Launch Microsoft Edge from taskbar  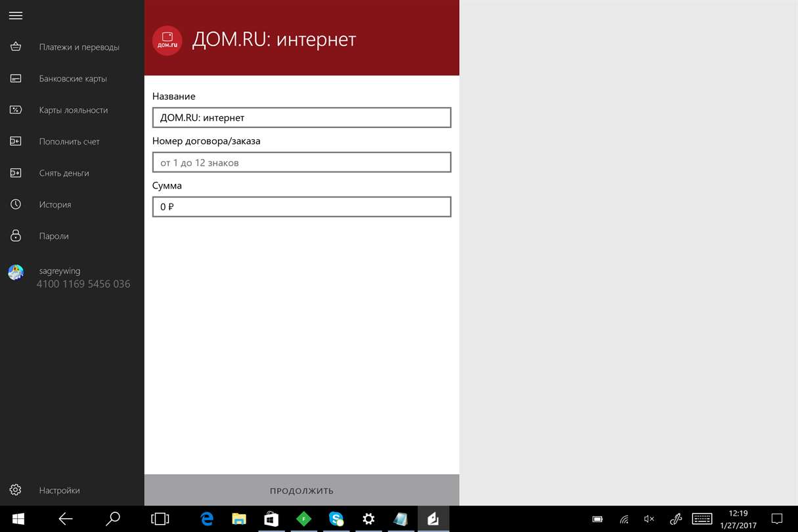[x=207, y=519]
